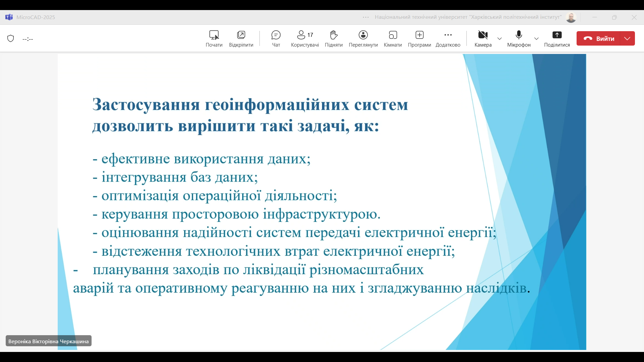Open title bar three-dots settings menu
The height and width of the screenshot is (362, 644).
[x=366, y=17]
